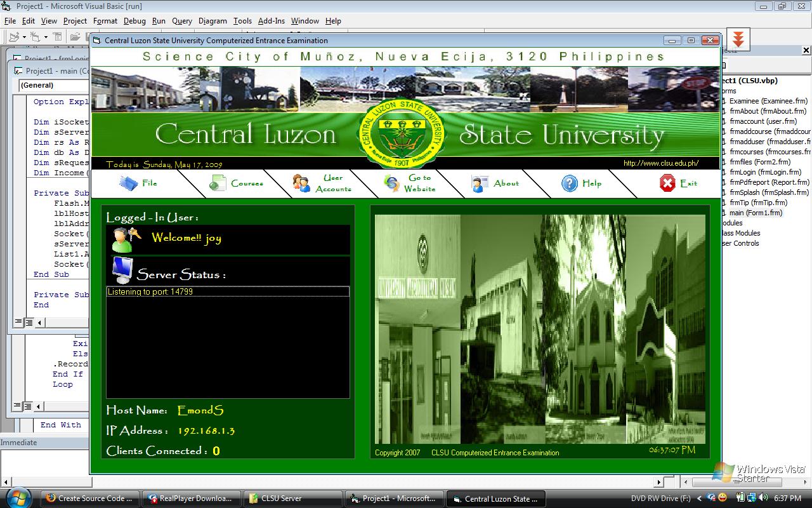Image resolution: width=812 pixels, height=508 pixels.
Task: Select frmAbout (frmAbout.frm) in the project tree
Action: coord(766,111)
